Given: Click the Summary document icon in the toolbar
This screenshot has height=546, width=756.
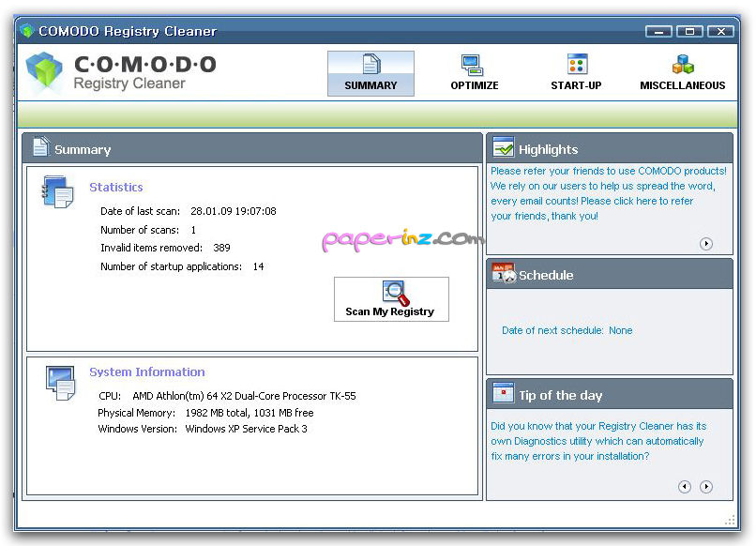Looking at the screenshot, I should [x=370, y=64].
